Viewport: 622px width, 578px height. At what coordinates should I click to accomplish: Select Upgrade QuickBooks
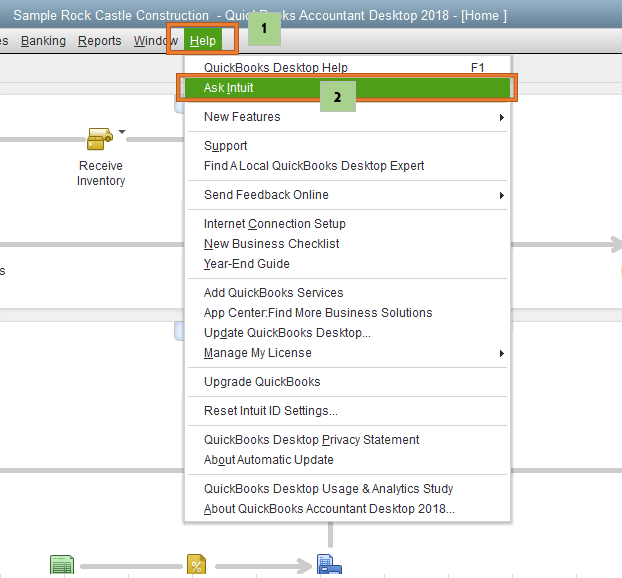pos(347,382)
